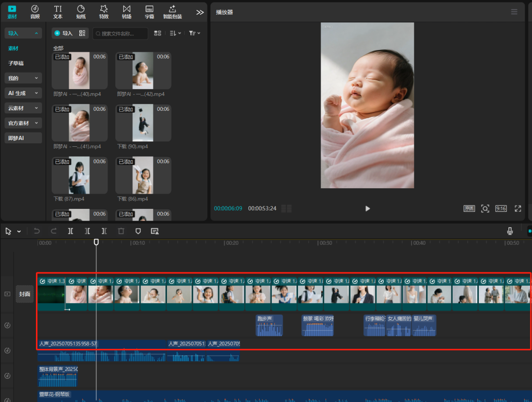Undo the last edit
Image resolution: width=532 pixels, height=402 pixels.
point(36,231)
